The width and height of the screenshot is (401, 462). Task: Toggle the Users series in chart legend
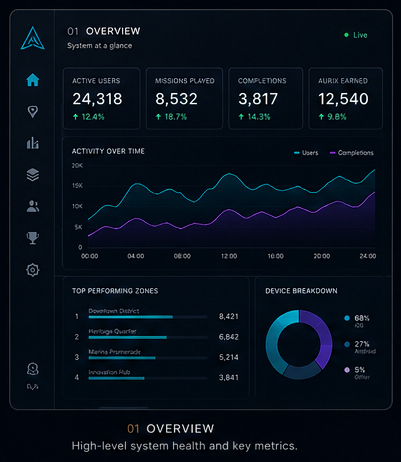pos(306,153)
